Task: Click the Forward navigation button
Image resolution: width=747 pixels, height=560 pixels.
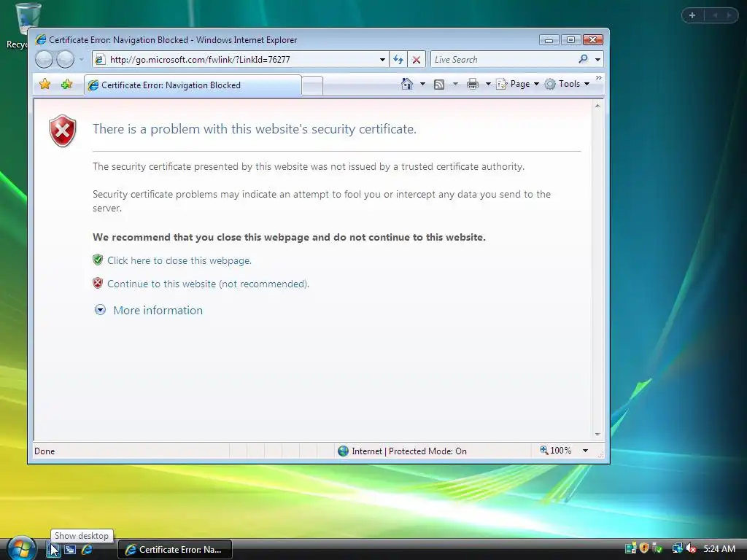Action: (x=65, y=60)
